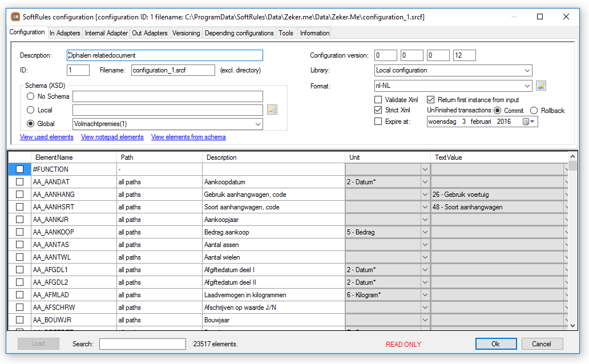Switch to the In Adapters tab
Viewport: 589px width, 364px height.
click(x=65, y=33)
